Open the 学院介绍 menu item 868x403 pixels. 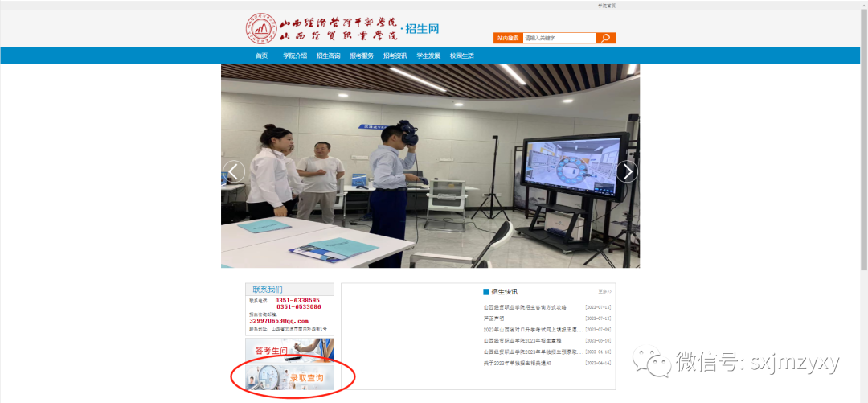[295, 56]
